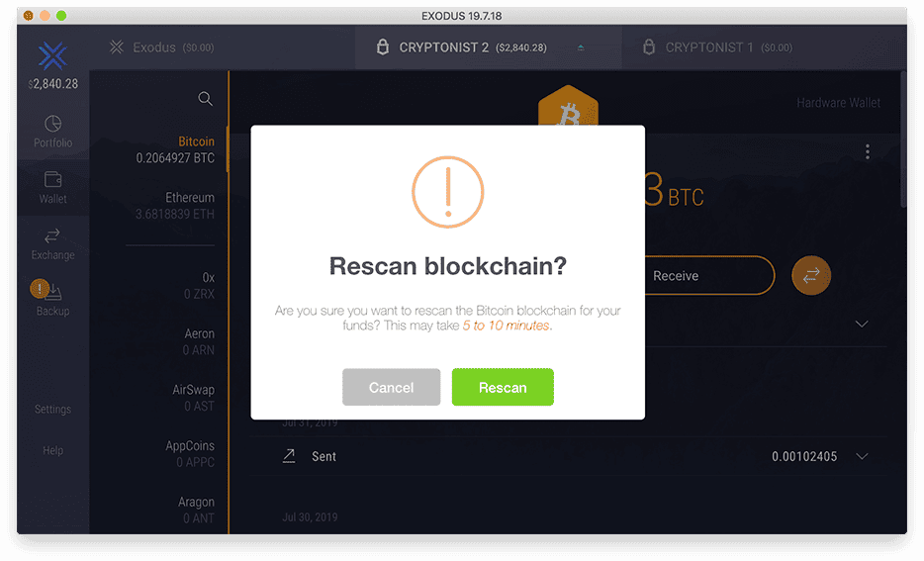Click the Exodus X logo in sidebar

[x=53, y=56]
